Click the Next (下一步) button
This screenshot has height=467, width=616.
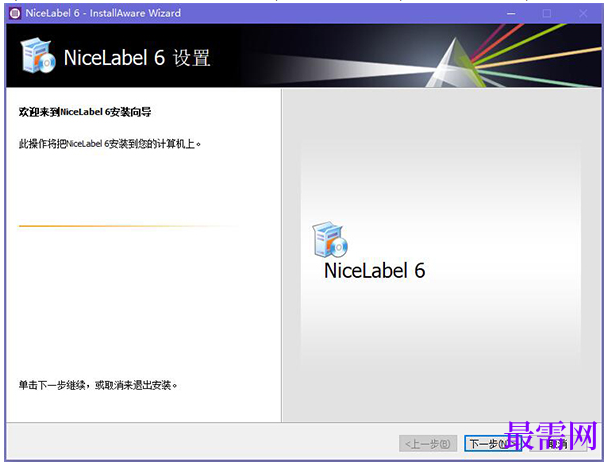tap(493, 444)
